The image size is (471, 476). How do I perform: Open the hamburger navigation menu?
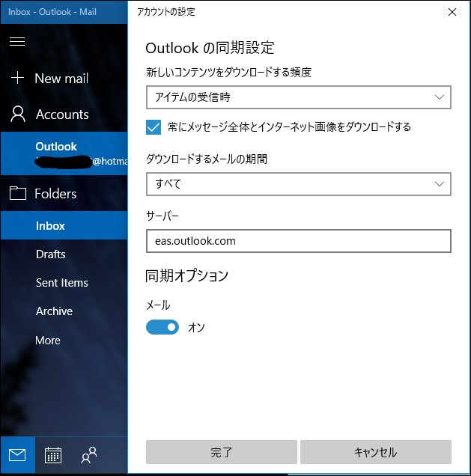(x=17, y=41)
